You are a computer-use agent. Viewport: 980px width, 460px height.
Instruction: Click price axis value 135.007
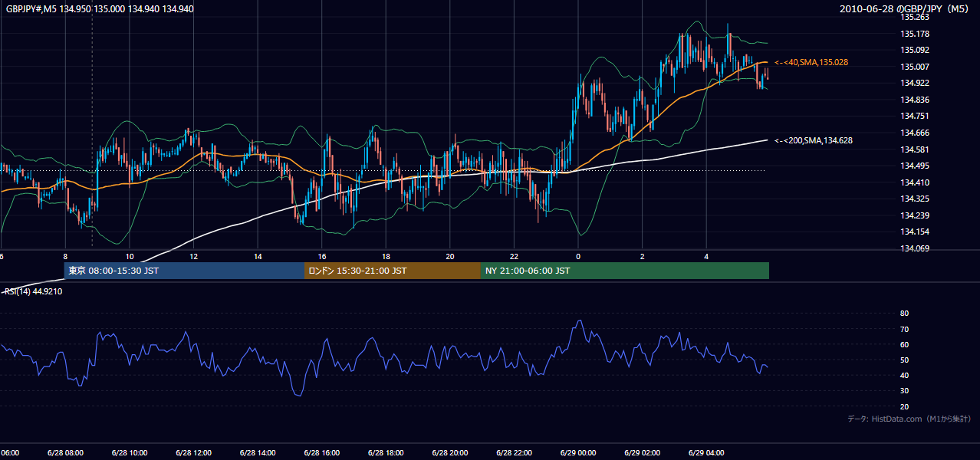915,67
